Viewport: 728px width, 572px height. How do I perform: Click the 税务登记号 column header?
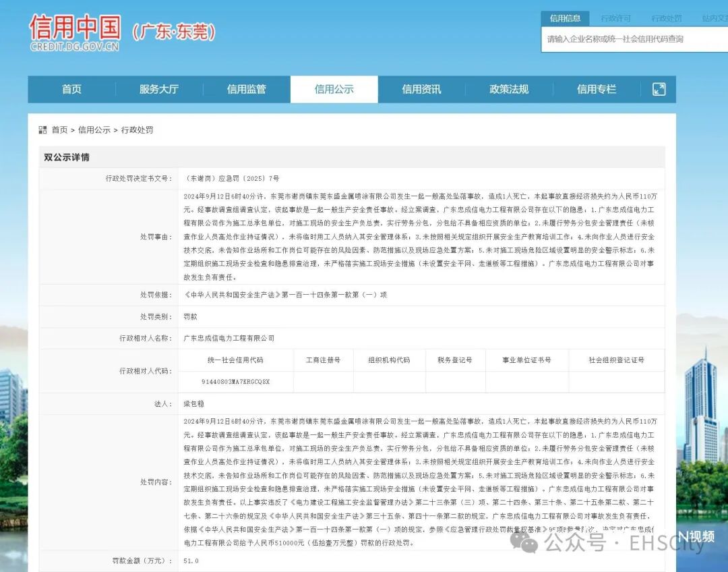455,360
